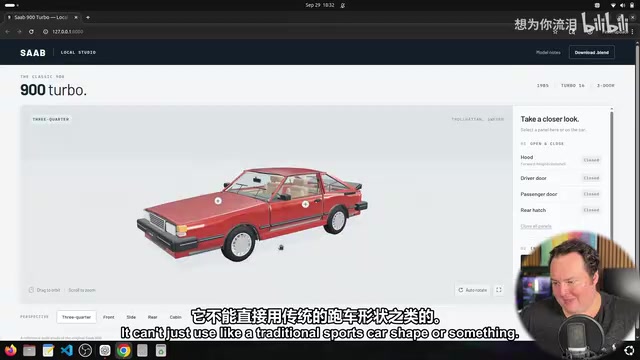The image size is (640, 360).
Task: Click Close all panels link
Action: 536,226
